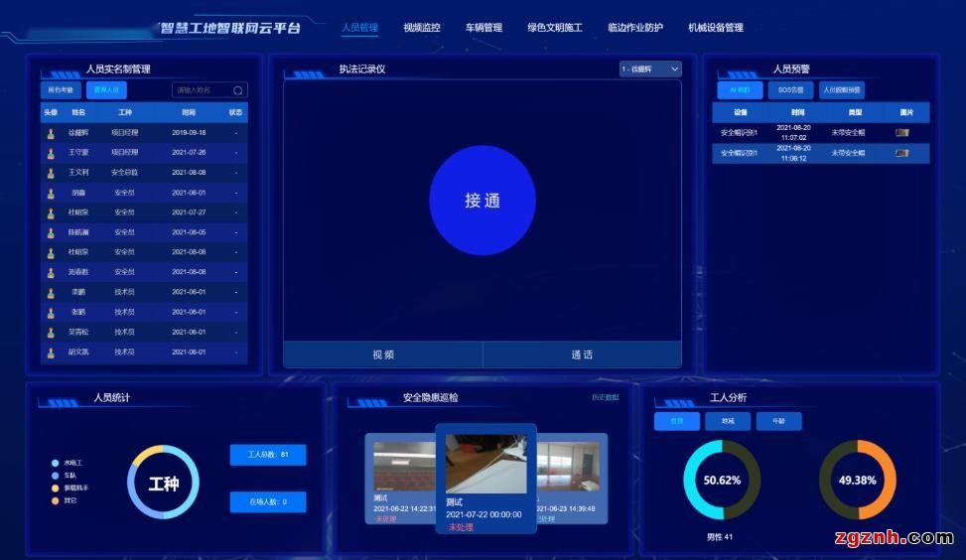
Task: Click avatar icon in the 胡文凯 row
Action: (x=51, y=352)
